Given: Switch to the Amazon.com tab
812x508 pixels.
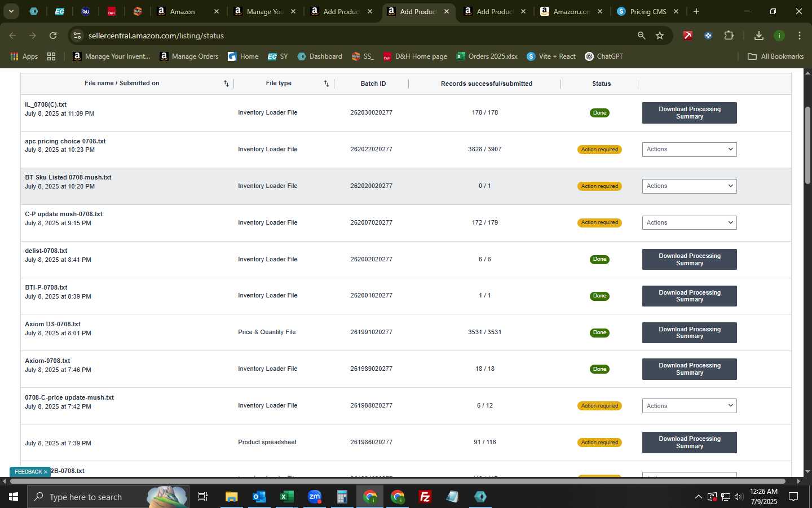Looking at the screenshot, I should click(571, 11).
